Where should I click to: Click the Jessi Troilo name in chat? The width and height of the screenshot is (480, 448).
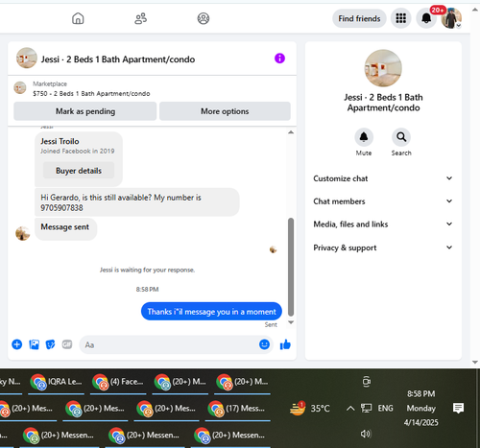coord(60,141)
